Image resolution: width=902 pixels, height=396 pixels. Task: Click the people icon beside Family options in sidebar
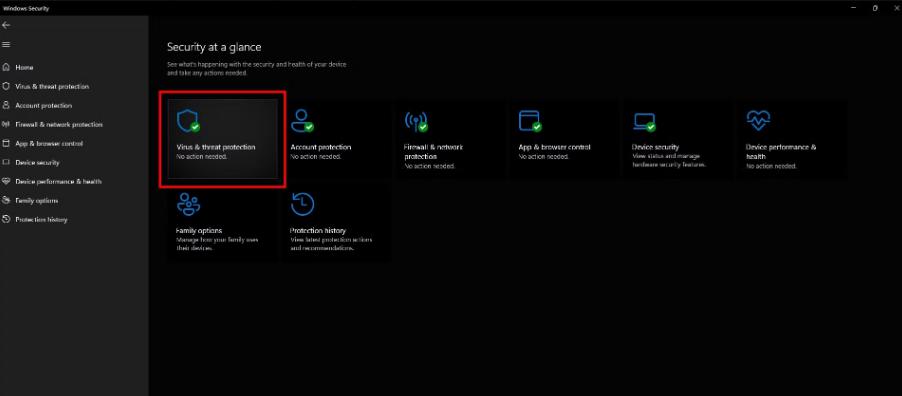coord(6,200)
